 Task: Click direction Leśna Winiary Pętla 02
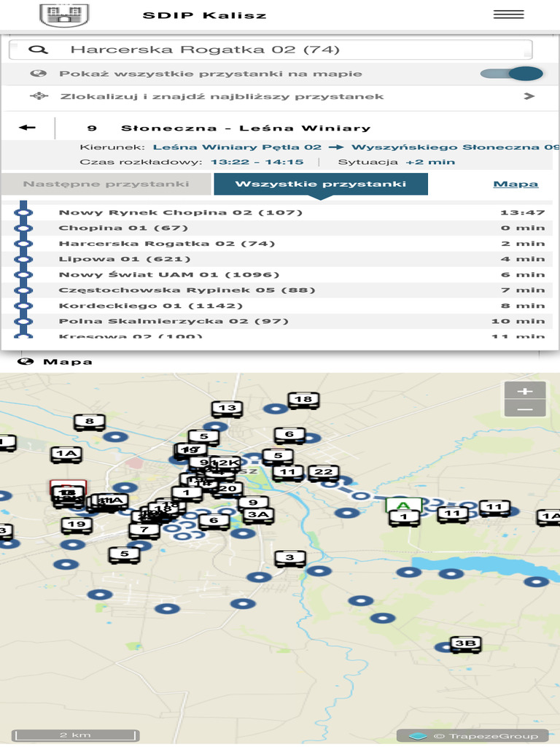237,147
